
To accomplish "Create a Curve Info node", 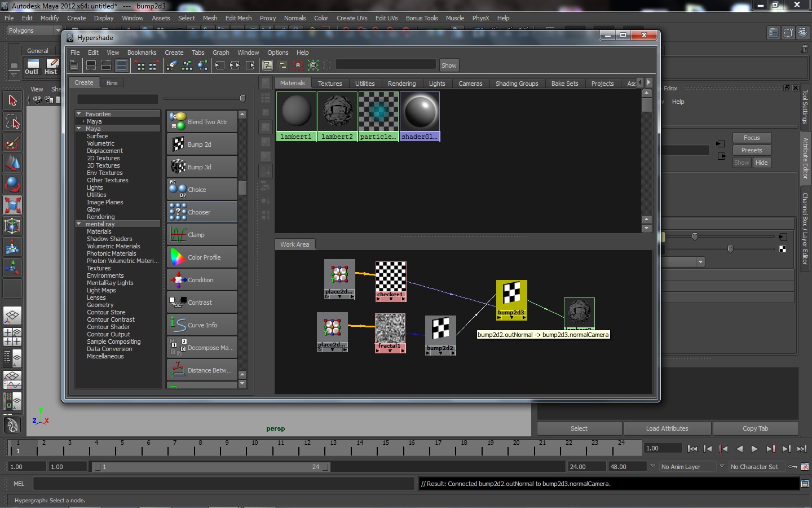I will tap(202, 325).
